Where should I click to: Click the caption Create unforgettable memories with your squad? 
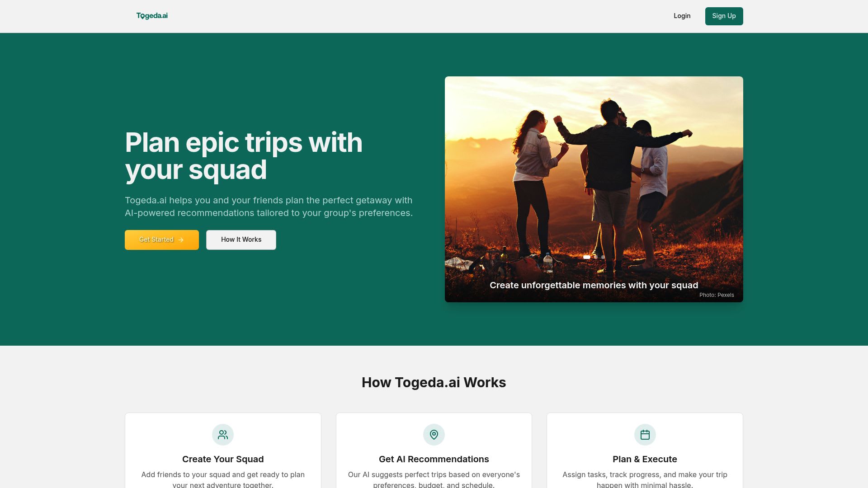pyautogui.click(x=594, y=285)
